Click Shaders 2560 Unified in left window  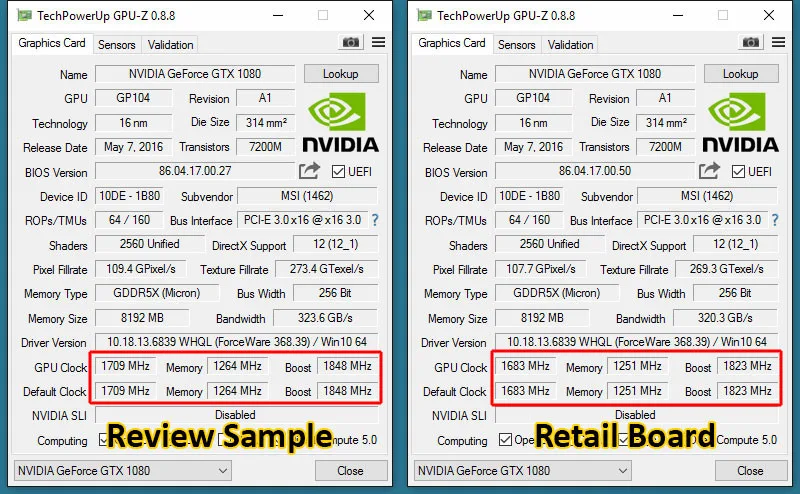tap(149, 244)
